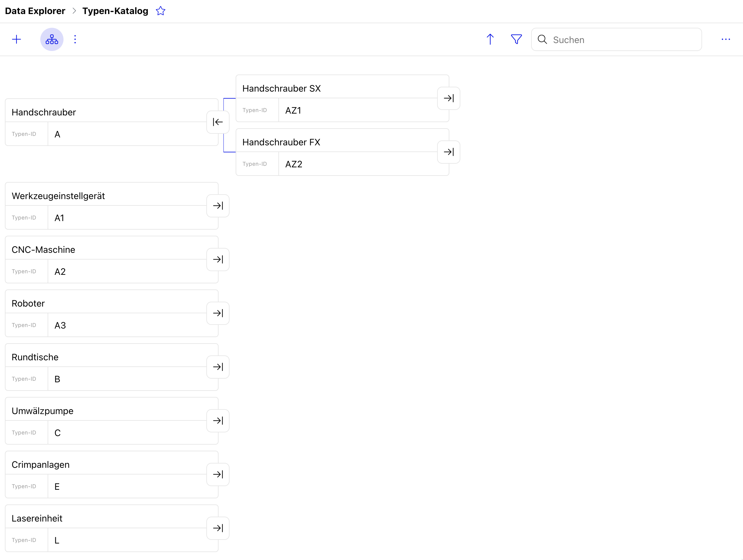Open the horizontal ellipsis menu

tap(726, 39)
